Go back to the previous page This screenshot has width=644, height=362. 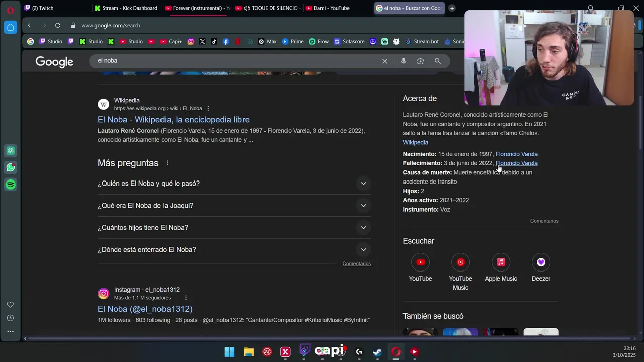[29, 25]
